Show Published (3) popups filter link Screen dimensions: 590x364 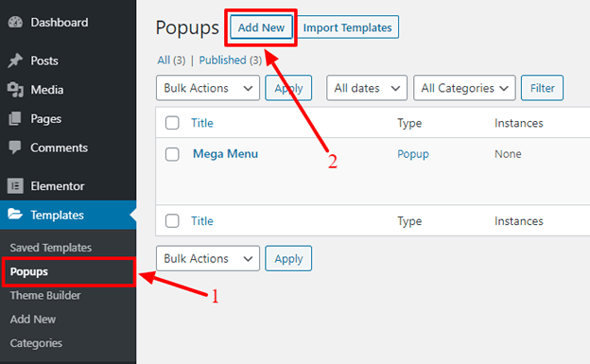coord(230,60)
